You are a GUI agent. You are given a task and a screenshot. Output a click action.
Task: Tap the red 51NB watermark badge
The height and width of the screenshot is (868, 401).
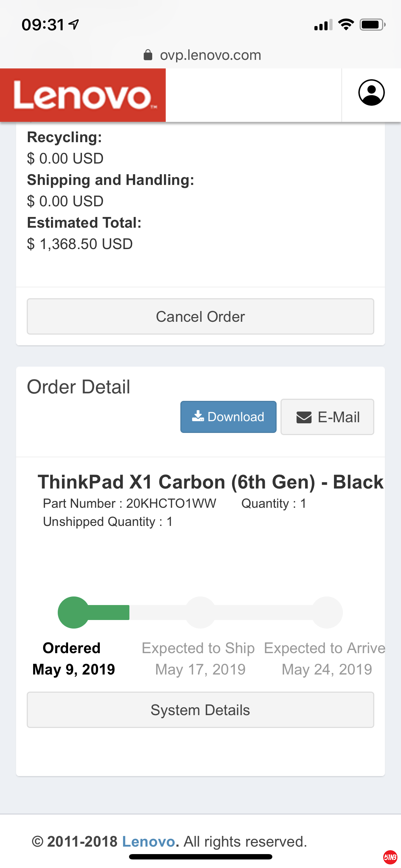click(390, 857)
